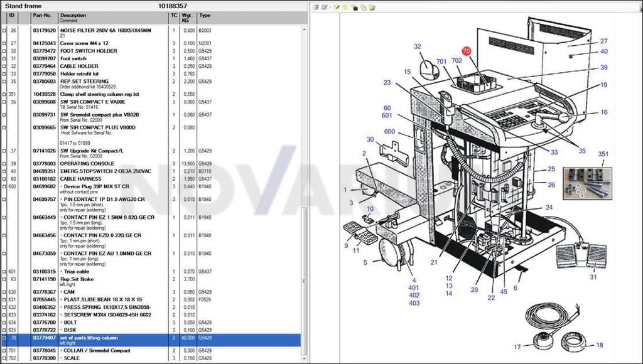
Task: Select Holder retrofit kit row
Action: (152, 74)
